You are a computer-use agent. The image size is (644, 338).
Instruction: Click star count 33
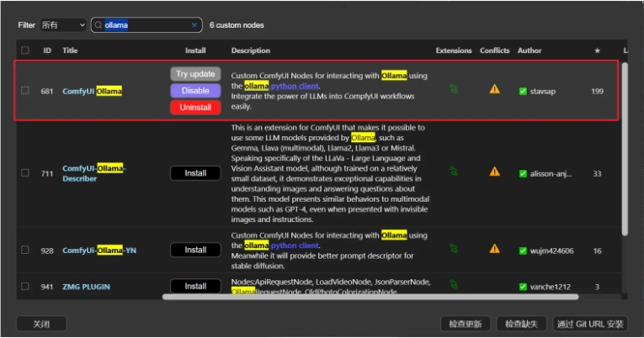pyautogui.click(x=597, y=173)
